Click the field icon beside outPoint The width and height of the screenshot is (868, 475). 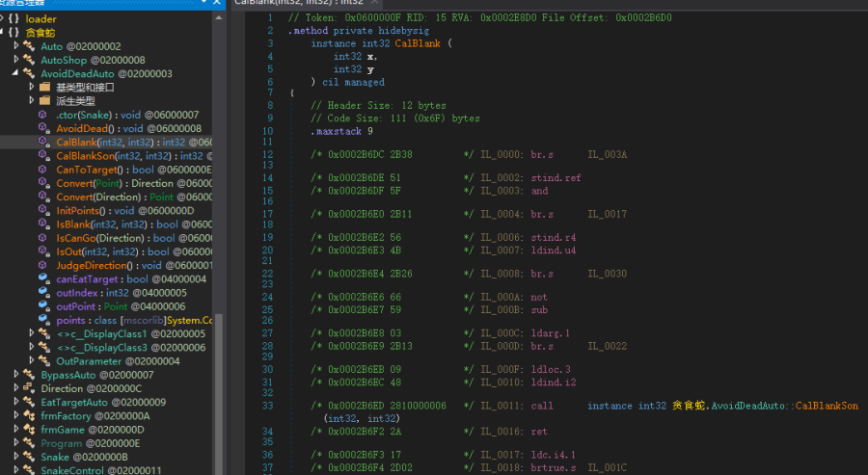(44, 305)
